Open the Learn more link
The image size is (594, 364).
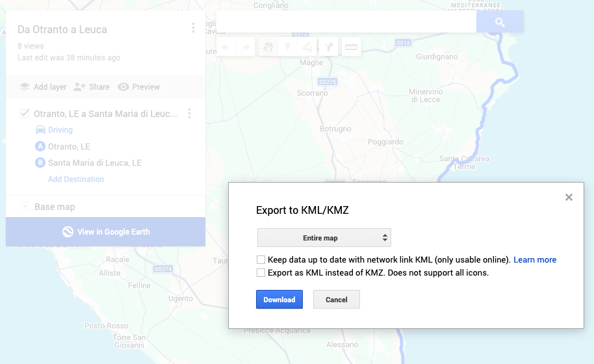tap(535, 260)
